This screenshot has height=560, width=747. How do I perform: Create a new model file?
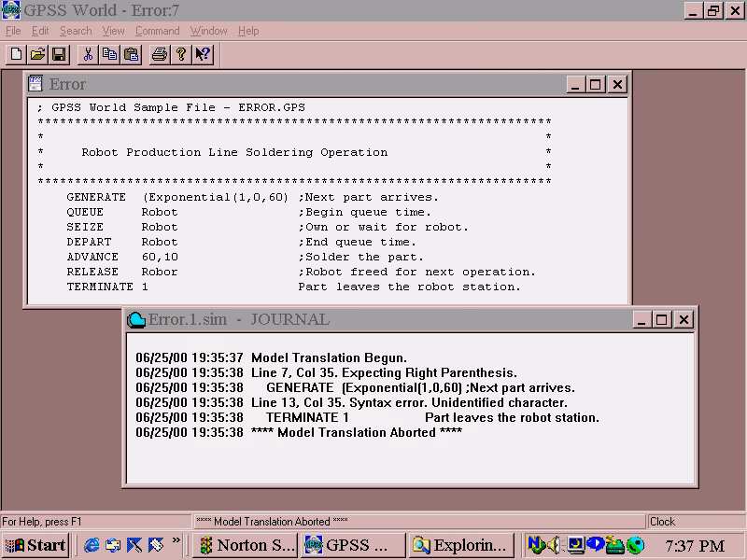(x=16, y=54)
